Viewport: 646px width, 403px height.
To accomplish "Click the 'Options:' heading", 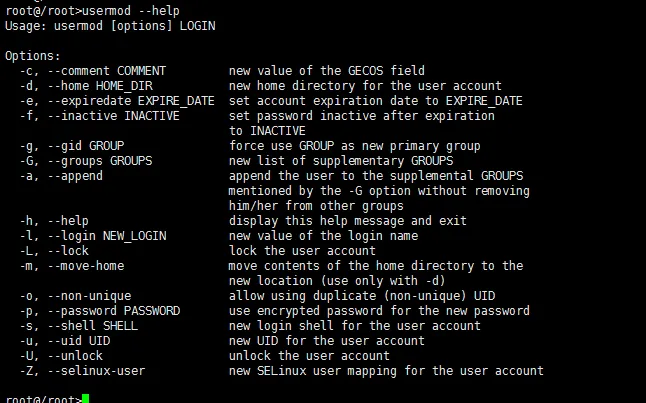I will (x=32, y=55).
